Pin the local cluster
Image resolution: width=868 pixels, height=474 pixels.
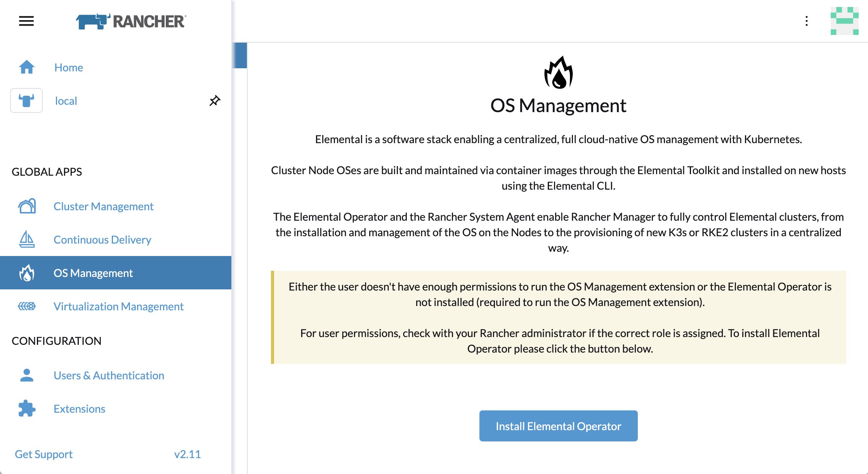[215, 100]
